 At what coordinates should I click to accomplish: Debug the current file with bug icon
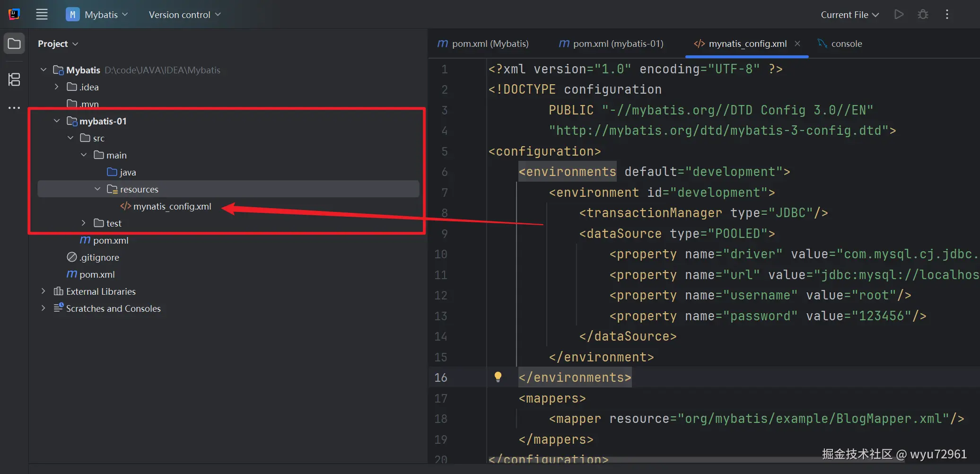click(923, 15)
